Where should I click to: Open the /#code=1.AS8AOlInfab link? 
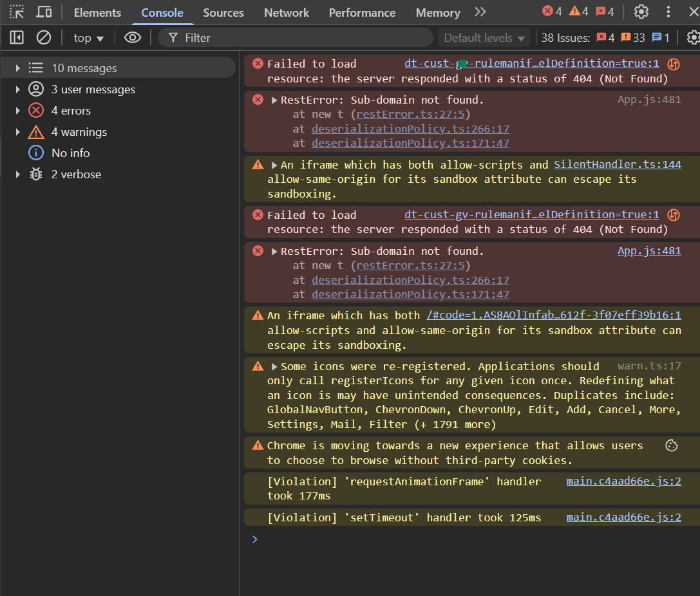click(554, 315)
